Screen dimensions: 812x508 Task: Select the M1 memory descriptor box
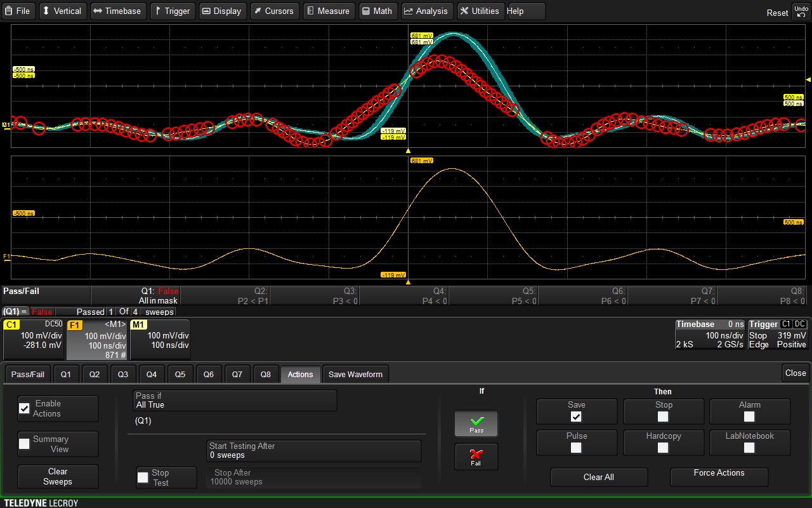click(x=160, y=339)
